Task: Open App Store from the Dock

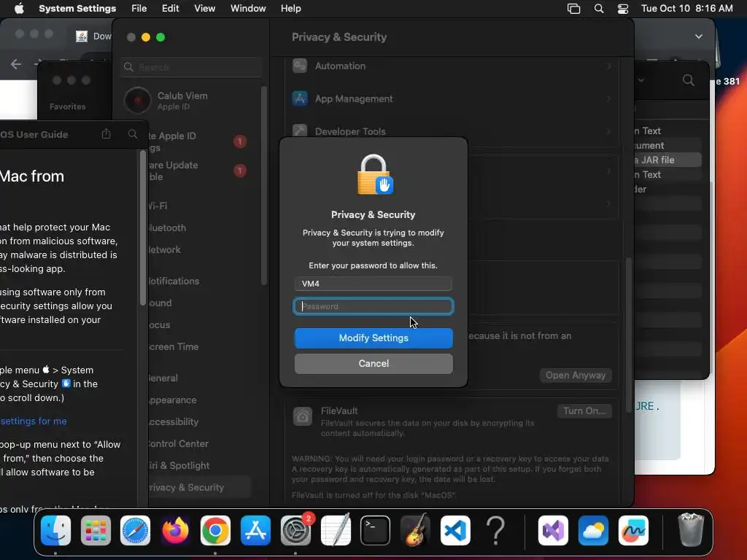Action: 255,530
